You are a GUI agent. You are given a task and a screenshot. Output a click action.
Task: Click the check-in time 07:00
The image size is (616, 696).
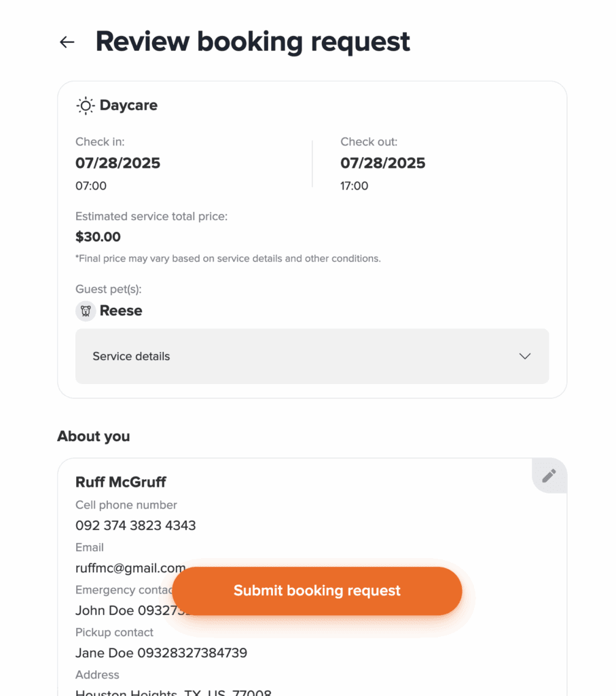click(91, 186)
